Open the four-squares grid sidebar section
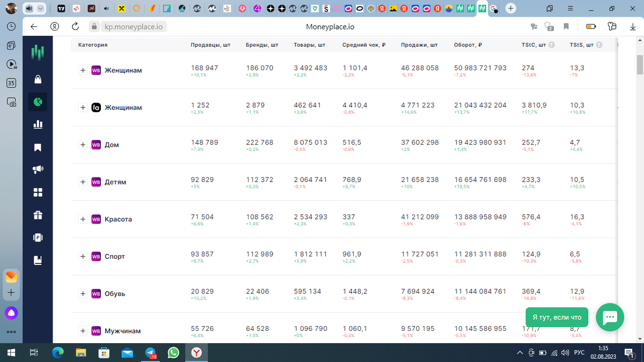The image size is (644, 362). click(x=38, y=193)
